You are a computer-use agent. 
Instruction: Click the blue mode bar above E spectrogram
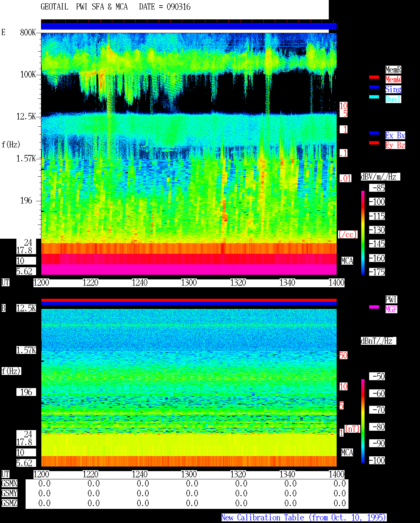pyautogui.click(x=189, y=26)
